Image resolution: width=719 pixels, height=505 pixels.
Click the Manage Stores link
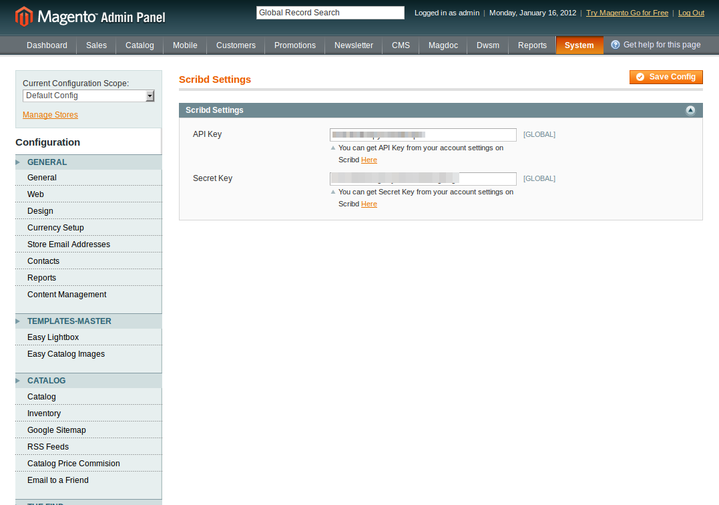[50, 115]
